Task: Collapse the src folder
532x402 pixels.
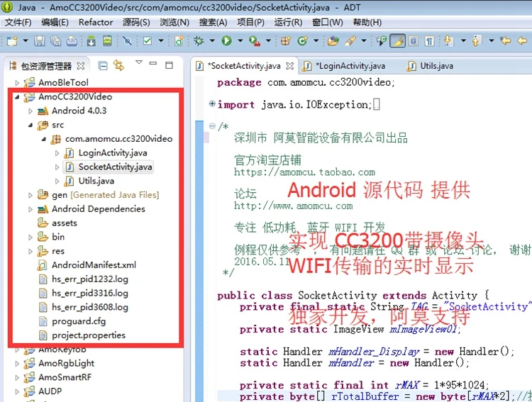Action: coord(31,125)
